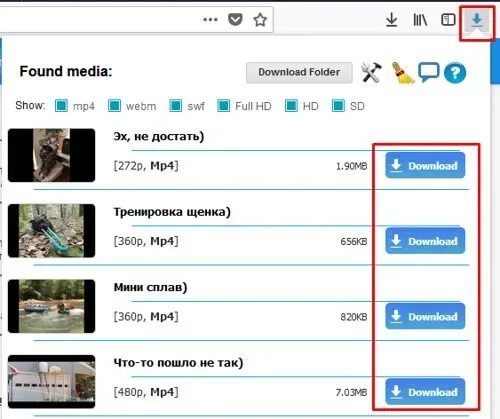The height and width of the screenshot is (419, 500).
Task: Download the 1.90MB 272p video
Action: [425, 165]
